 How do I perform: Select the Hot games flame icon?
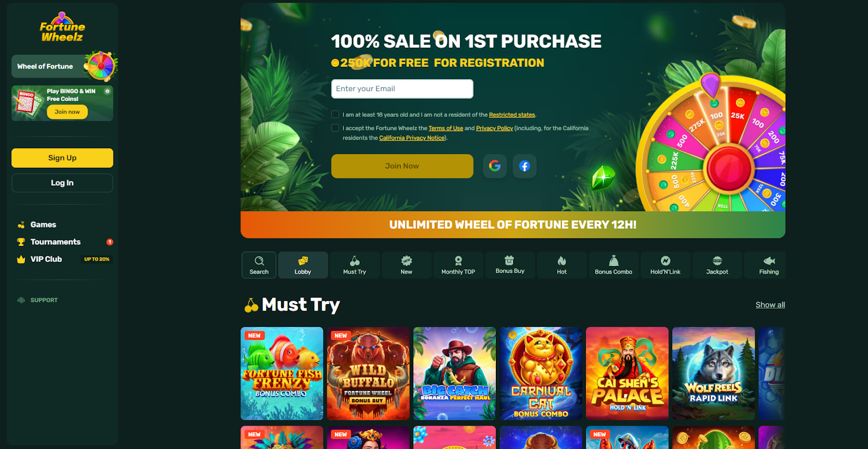tap(561, 261)
